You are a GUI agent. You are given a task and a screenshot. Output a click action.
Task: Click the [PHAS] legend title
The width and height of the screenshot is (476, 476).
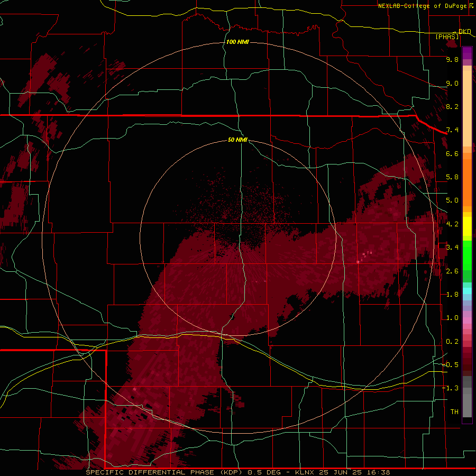click(x=447, y=36)
